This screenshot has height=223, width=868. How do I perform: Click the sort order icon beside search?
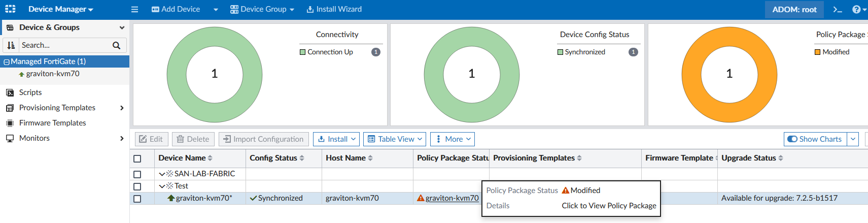pyautogui.click(x=11, y=45)
